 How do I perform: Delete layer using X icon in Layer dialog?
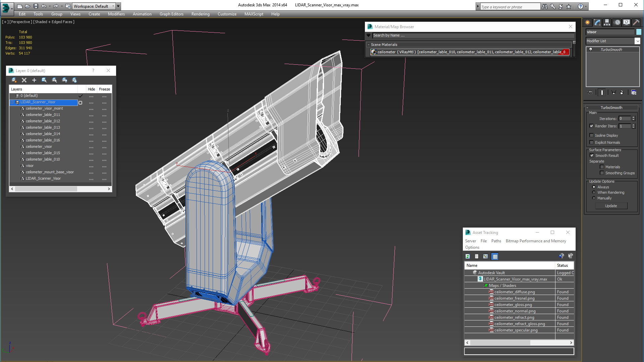click(x=24, y=80)
